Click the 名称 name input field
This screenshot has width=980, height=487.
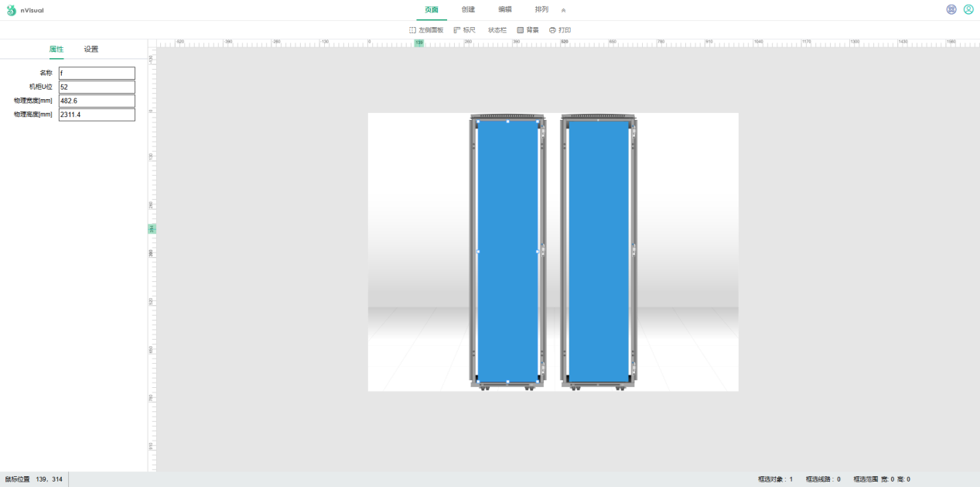97,74
